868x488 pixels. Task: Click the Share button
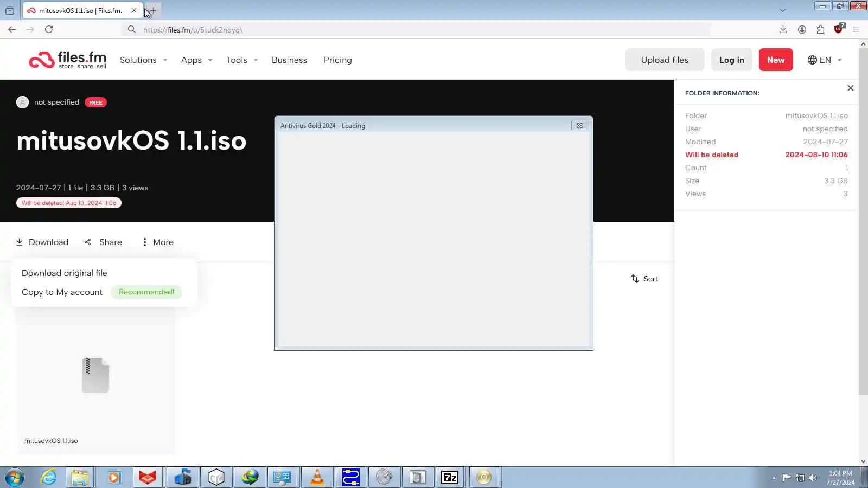104,242
